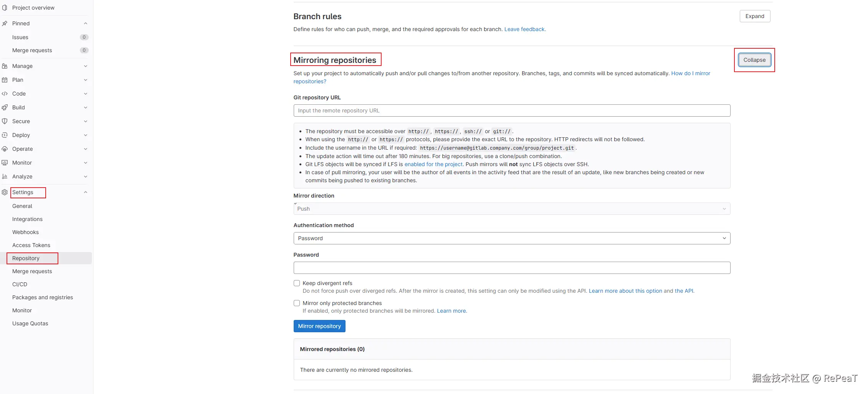Screen dimensions: 868x394
Task: Select the Secure sidebar icon
Action: coord(4,121)
